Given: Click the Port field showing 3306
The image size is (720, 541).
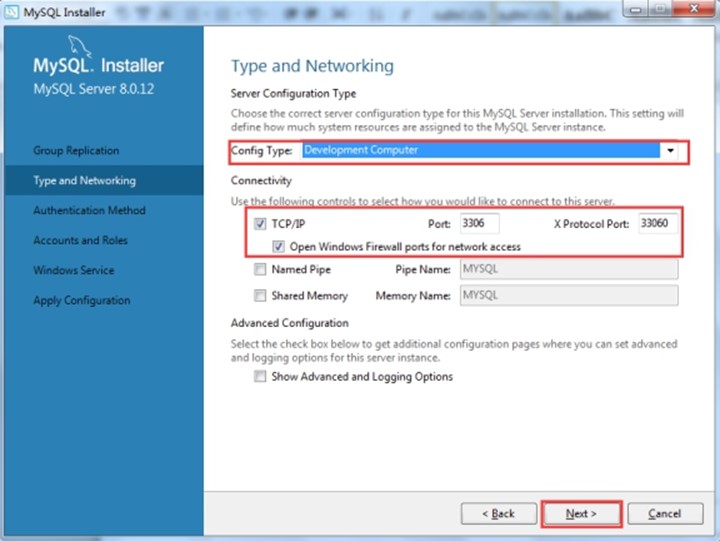Looking at the screenshot, I should pyautogui.click(x=479, y=224).
